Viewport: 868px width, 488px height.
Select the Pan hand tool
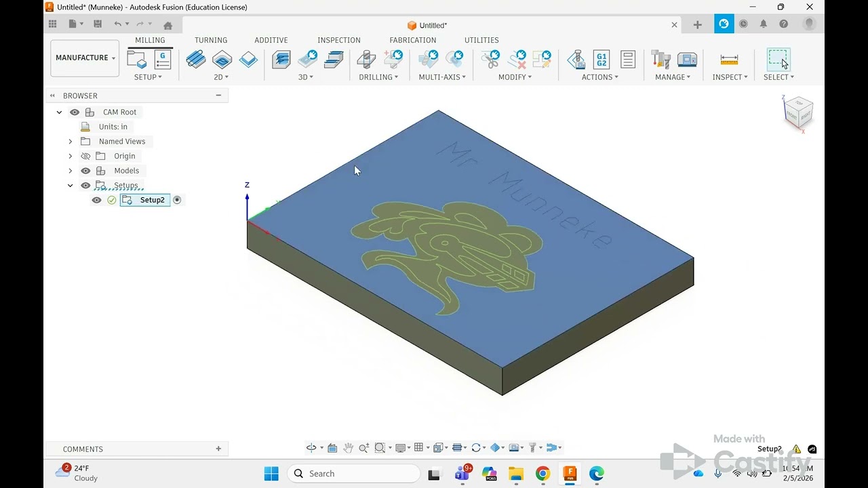[348, 447]
